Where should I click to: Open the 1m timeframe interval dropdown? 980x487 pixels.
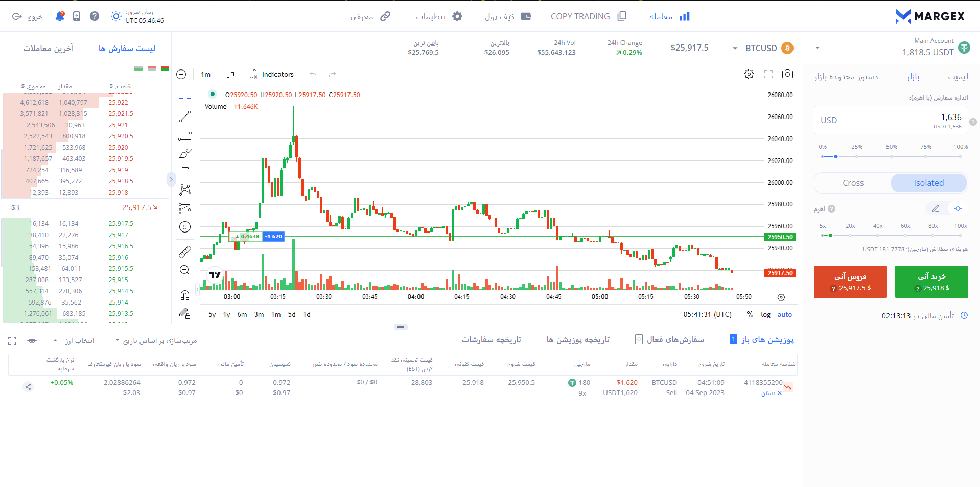click(206, 74)
